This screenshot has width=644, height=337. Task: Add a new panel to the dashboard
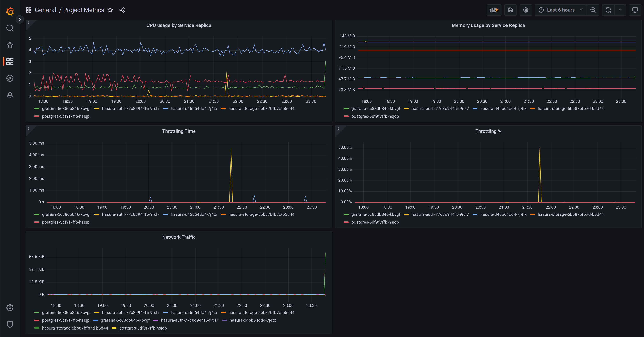494,10
